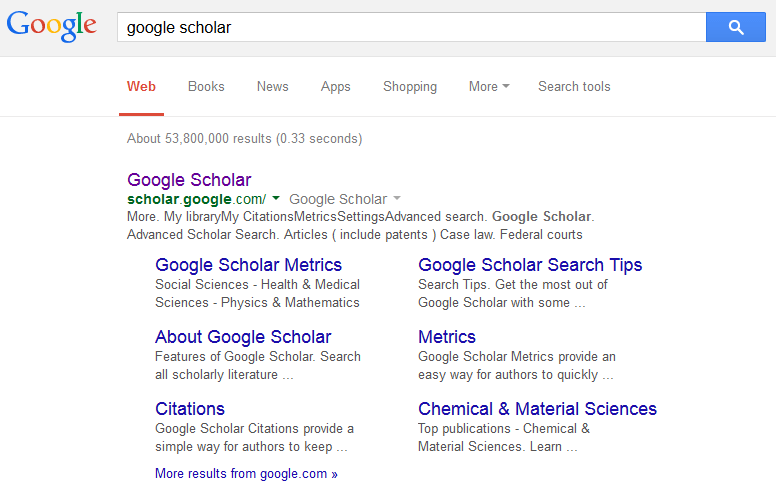The height and width of the screenshot is (494, 776).
Task: Open the Citations sitelink
Action: (x=190, y=409)
